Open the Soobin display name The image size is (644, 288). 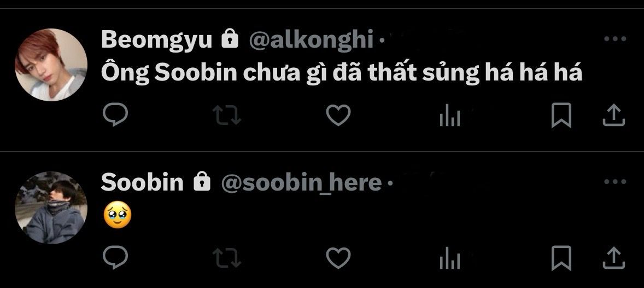(x=142, y=182)
